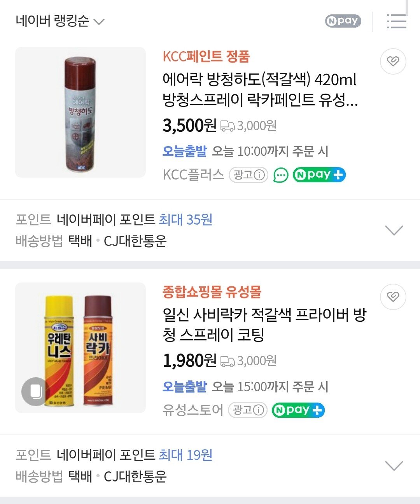This screenshot has height=504, width=420.
Task: Expand point details for 최대 35원 listing
Action: 394,230
